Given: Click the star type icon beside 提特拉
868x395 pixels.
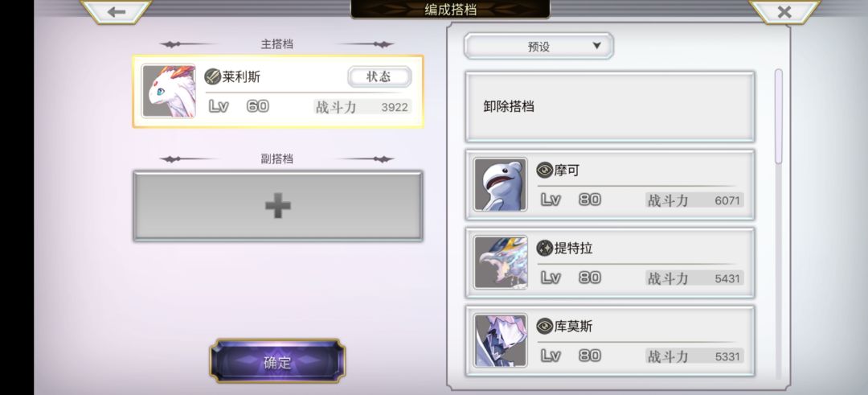Looking at the screenshot, I should tap(545, 249).
